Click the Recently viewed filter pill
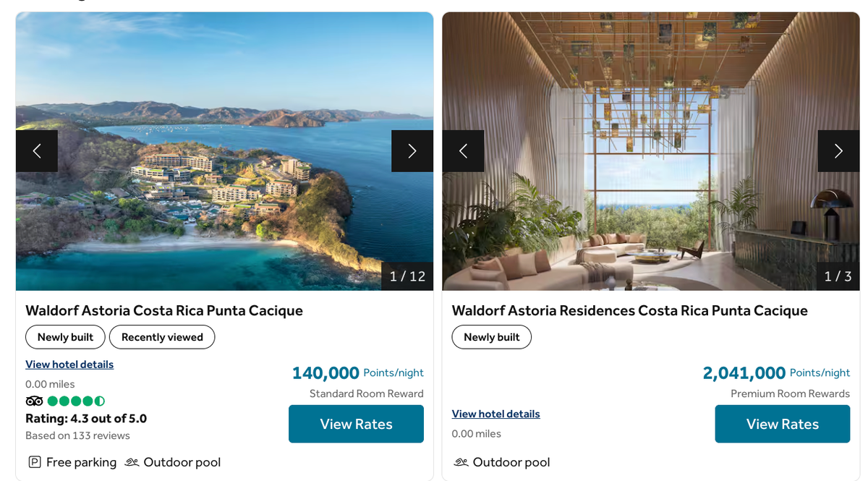The width and height of the screenshot is (868, 481). (162, 337)
